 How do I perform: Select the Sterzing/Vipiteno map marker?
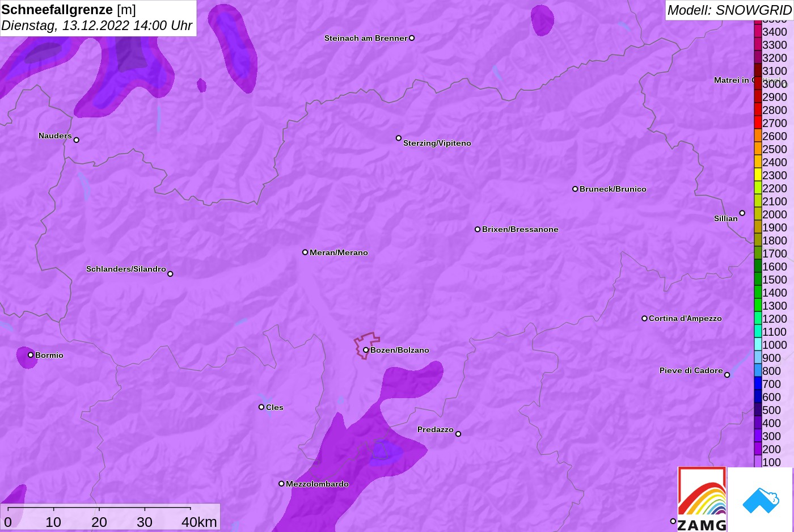point(399,138)
